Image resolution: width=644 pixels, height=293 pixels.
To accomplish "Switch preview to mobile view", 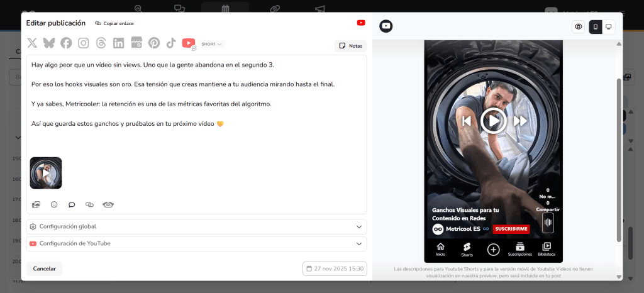I will click(596, 26).
